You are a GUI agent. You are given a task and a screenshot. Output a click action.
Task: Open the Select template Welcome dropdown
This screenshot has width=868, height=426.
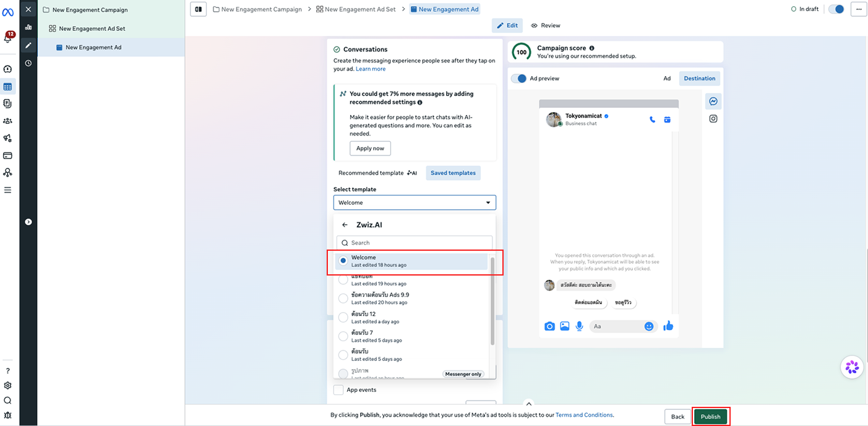coord(415,202)
